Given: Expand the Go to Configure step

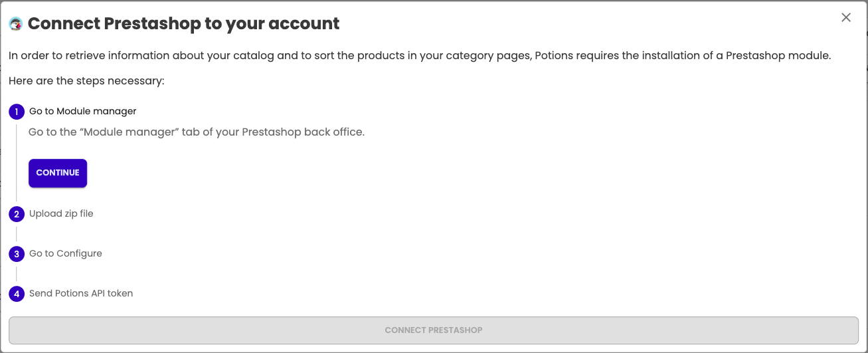Looking at the screenshot, I should tap(66, 253).
